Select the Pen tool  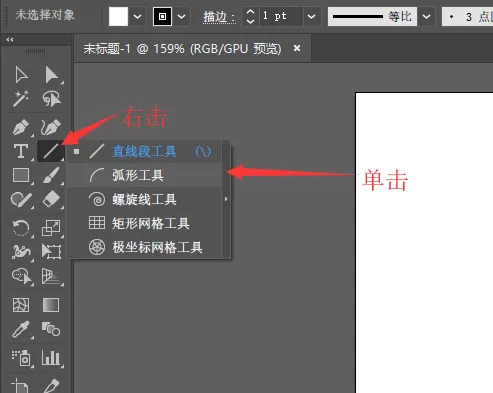pos(21,127)
